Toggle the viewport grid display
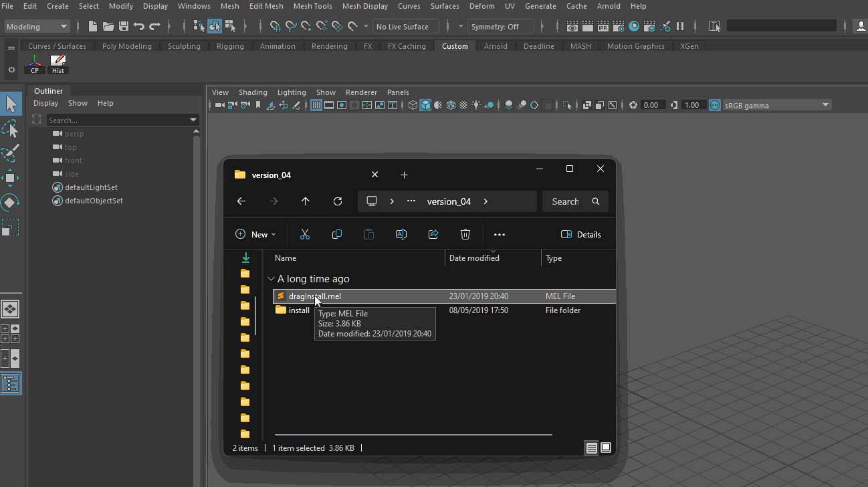This screenshot has height=487, width=868. pyautogui.click(x=316, y=105)
